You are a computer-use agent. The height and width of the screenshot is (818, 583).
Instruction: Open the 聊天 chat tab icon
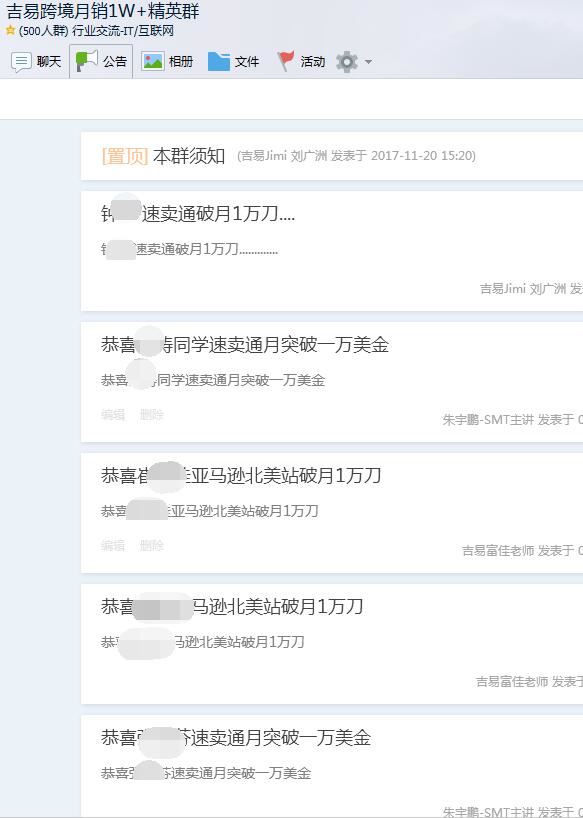(x=21, y=62)
